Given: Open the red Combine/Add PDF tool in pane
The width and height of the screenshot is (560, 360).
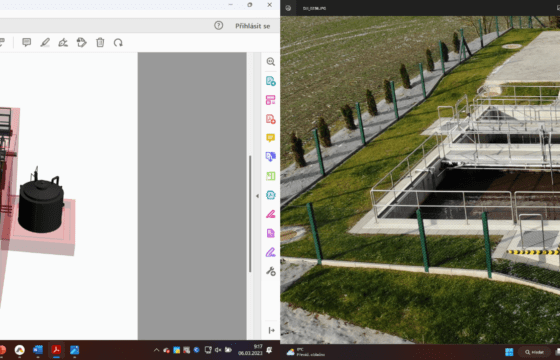Looking at the screenshot, I should point(271,119).
